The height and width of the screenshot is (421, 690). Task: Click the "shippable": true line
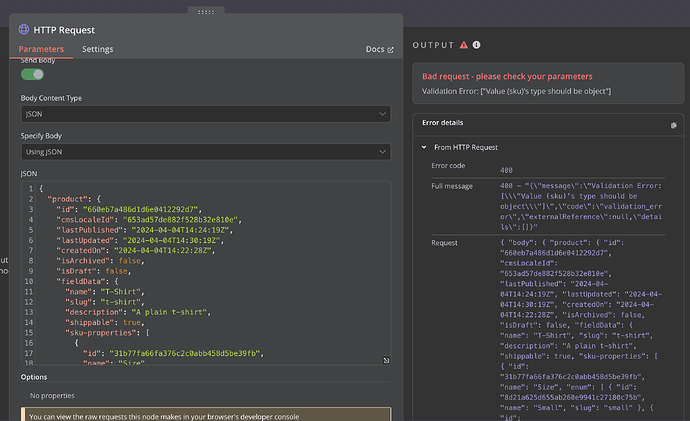pos(104,322)
